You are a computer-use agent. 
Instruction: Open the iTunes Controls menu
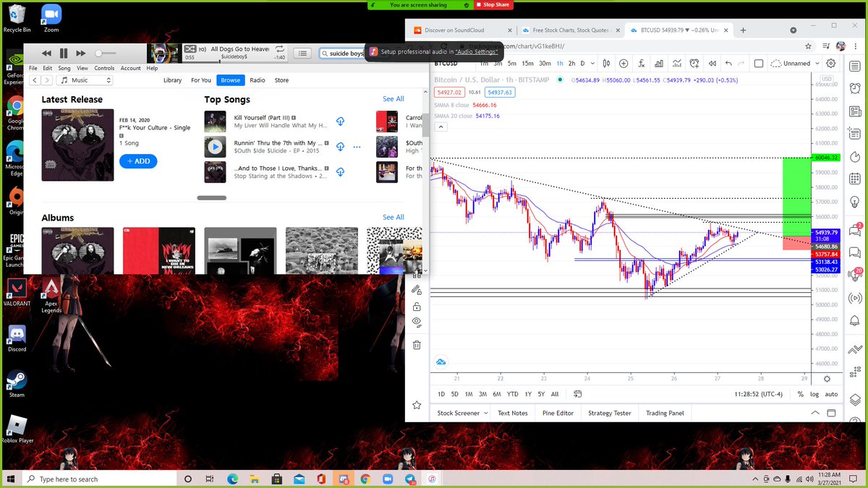pyautogui.click(x=104, y=68)
